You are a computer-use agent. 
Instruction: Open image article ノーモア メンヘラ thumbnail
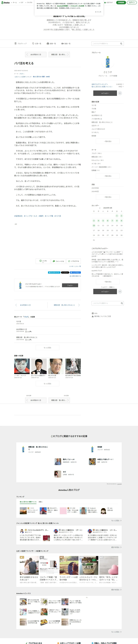click(x=22, y=366)
